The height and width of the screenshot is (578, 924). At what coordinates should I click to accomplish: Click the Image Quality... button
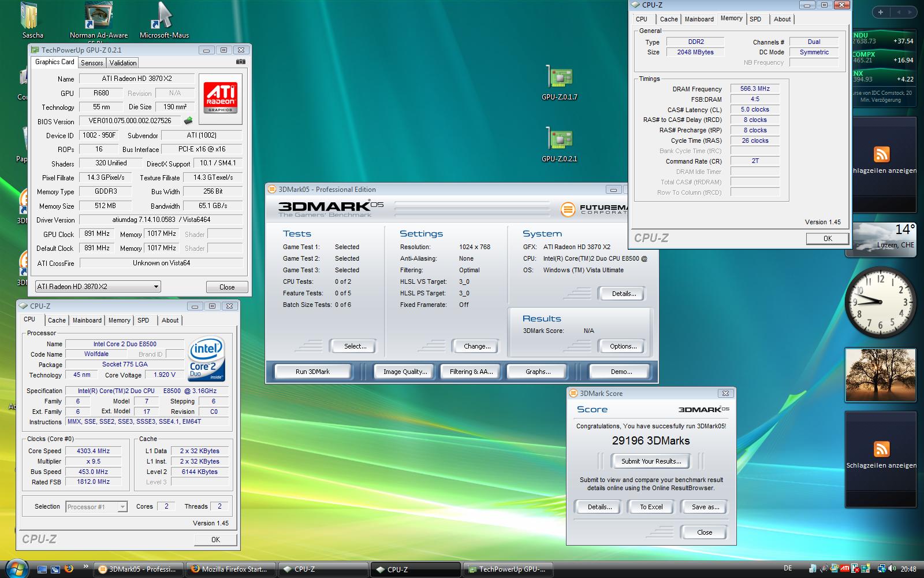[405, 372]
